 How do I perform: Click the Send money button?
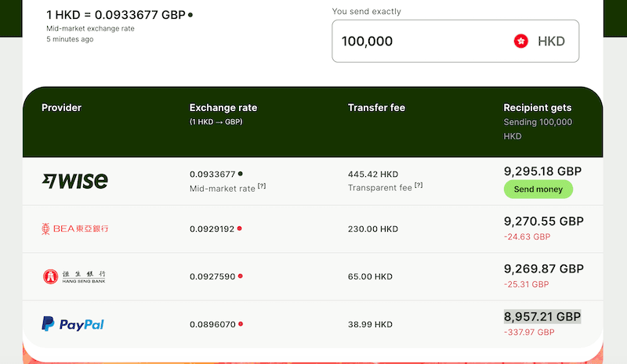tap(538, 189)
